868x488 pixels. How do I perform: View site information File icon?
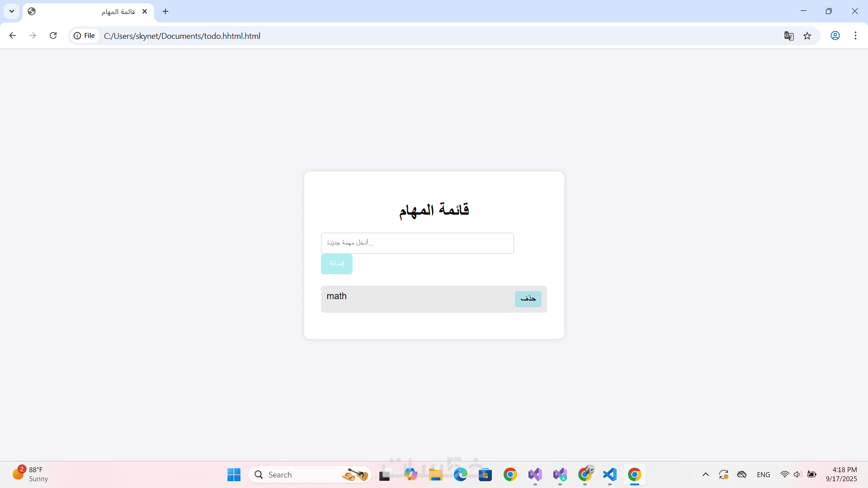[x=85, y=36]
